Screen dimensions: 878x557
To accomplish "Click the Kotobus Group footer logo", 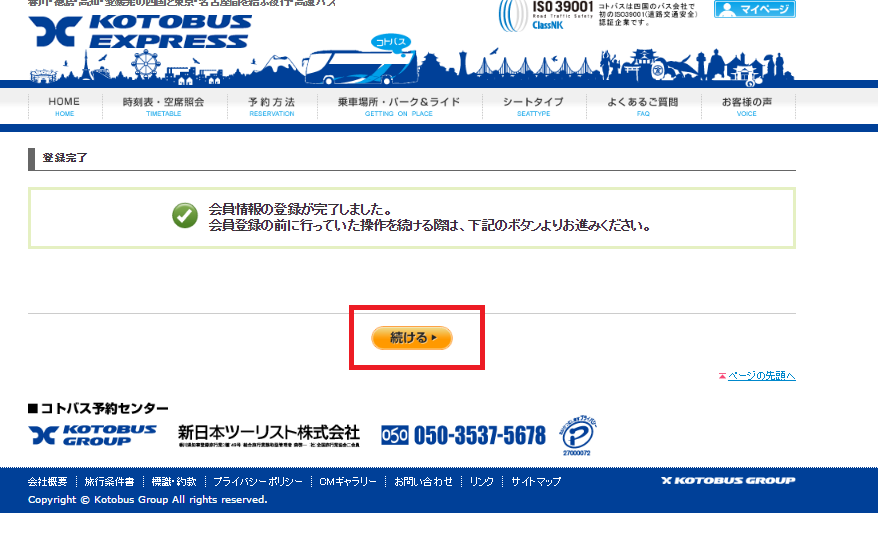I will (92, 435).
